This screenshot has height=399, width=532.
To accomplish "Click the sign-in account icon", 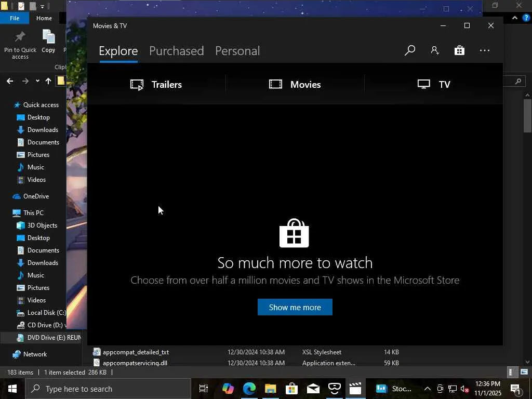I will 435,50.
